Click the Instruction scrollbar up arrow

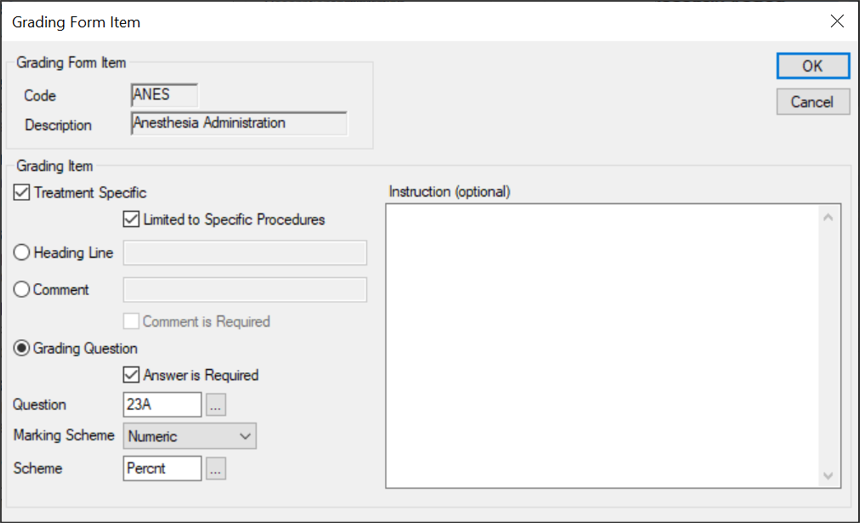829,216
